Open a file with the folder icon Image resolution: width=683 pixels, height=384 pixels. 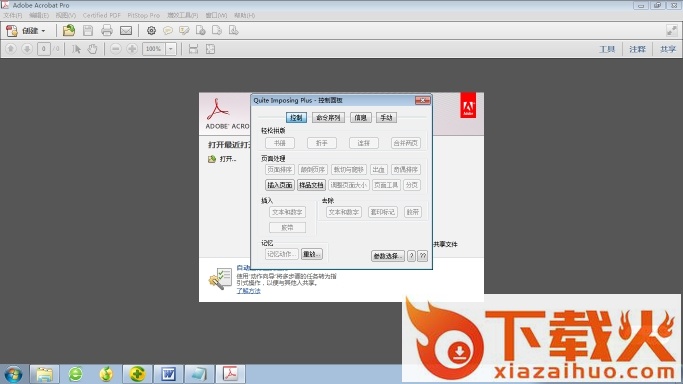pos(69,30)
